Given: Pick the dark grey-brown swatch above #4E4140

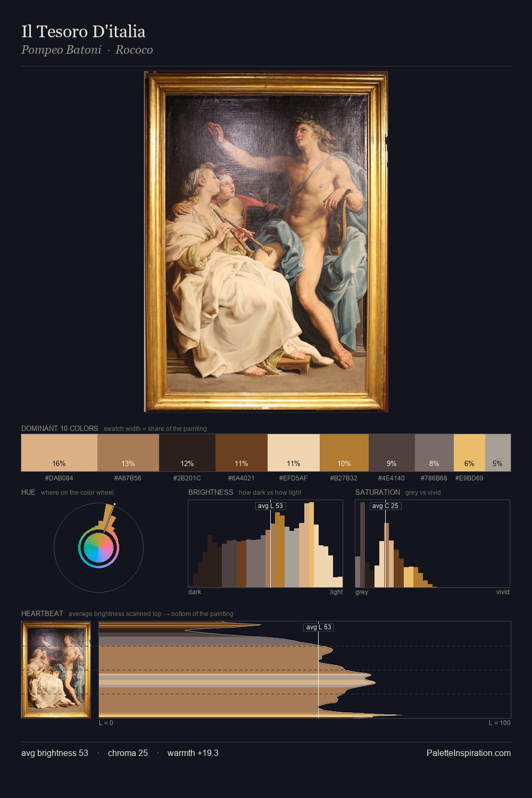Looking at the screenshot, I should pyautogui.click(x=392, y=453).
